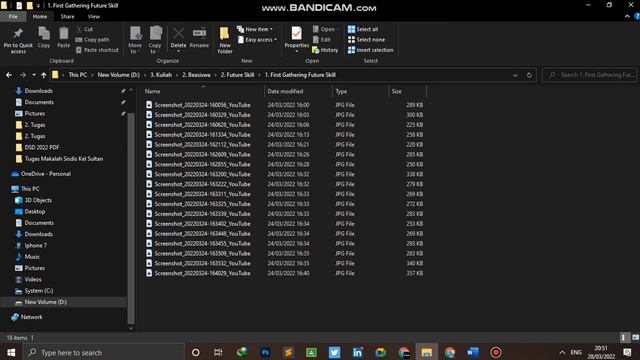Open the Properties ribbon icon
This screenshot has width=640, height=360.
tap(297, 39)
